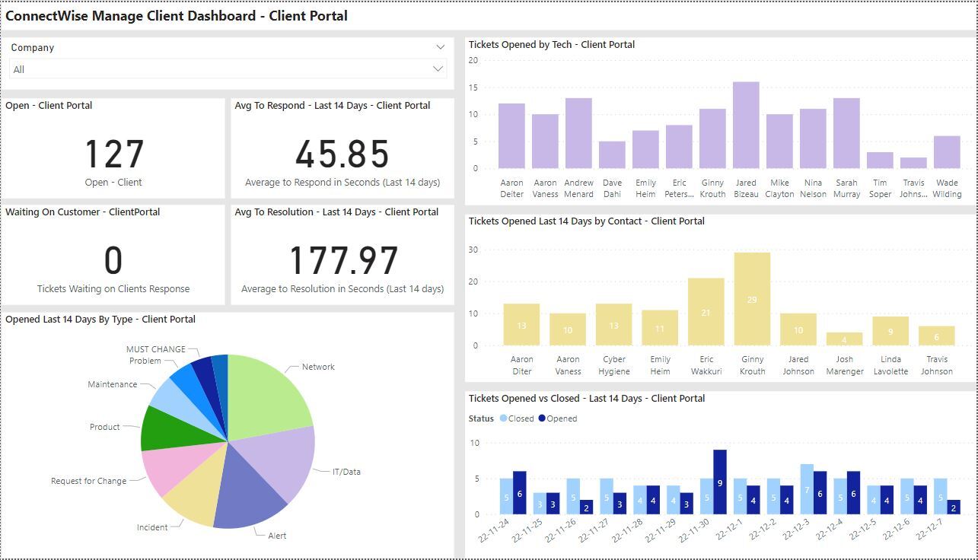
Task: Select Ginny Krouth bar in Tech chart
Action: pos(712,138)
